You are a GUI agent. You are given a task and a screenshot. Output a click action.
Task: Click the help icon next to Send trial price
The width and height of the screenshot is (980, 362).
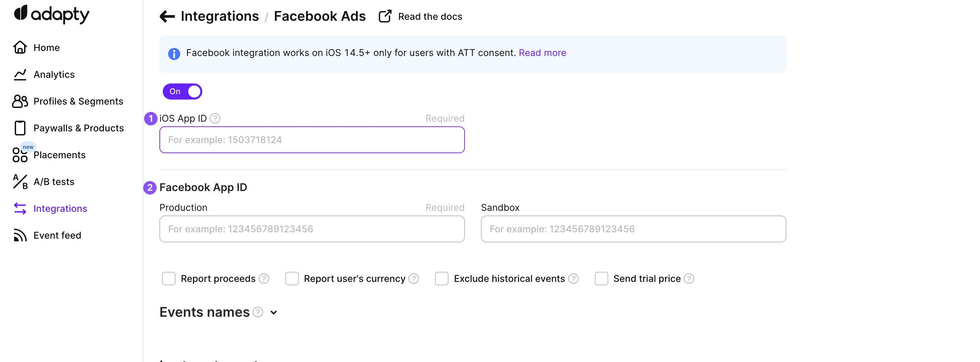pyautogui.click(x=689, y=279)
